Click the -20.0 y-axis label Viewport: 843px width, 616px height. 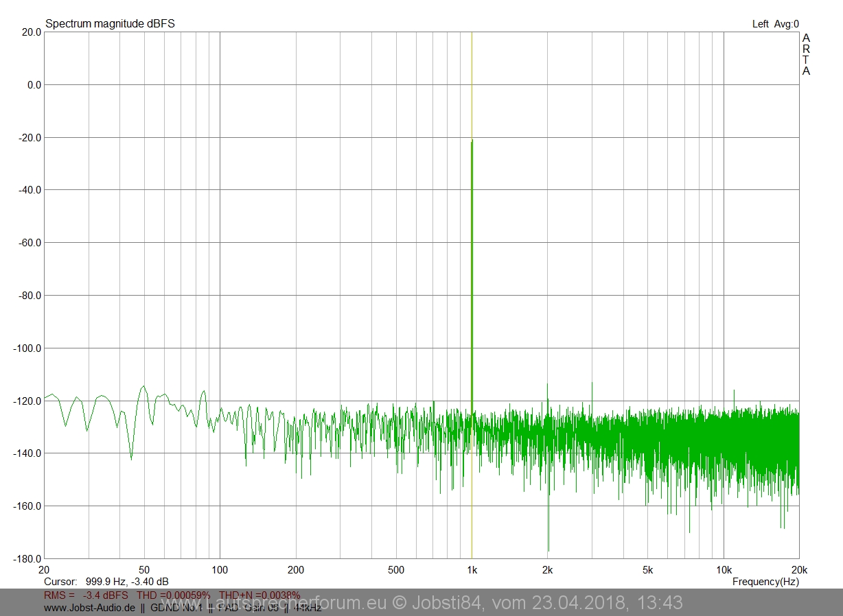[30, 137]
